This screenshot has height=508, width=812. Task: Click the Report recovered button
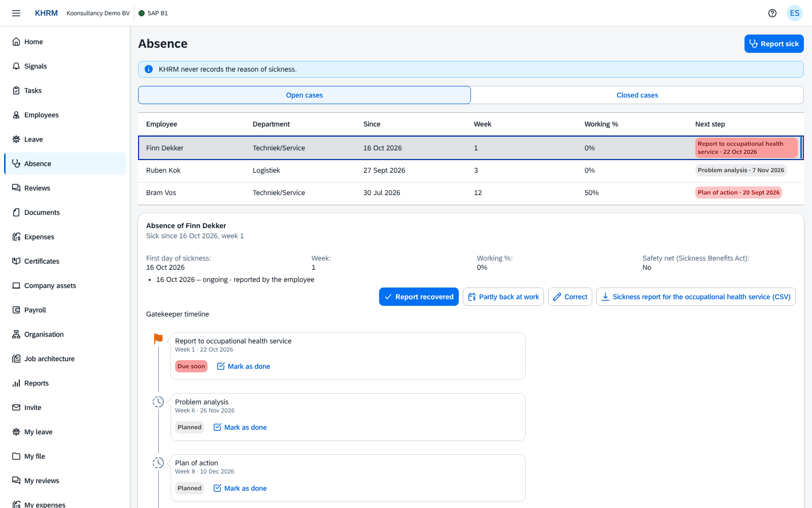click(419, 297)
